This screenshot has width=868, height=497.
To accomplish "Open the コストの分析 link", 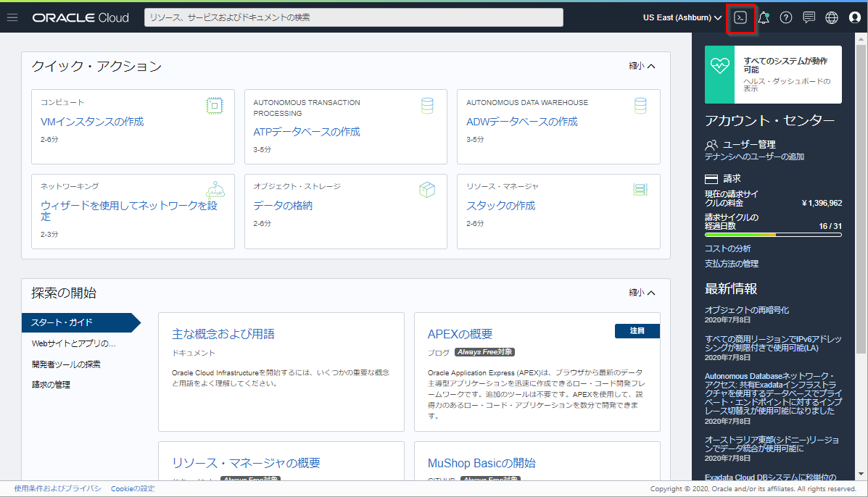I will coord(728,248).
